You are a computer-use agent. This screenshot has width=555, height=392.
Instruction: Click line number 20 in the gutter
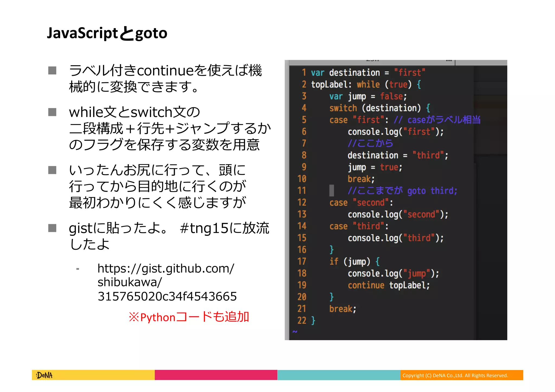pyautogui.click(x=302, y=297)
